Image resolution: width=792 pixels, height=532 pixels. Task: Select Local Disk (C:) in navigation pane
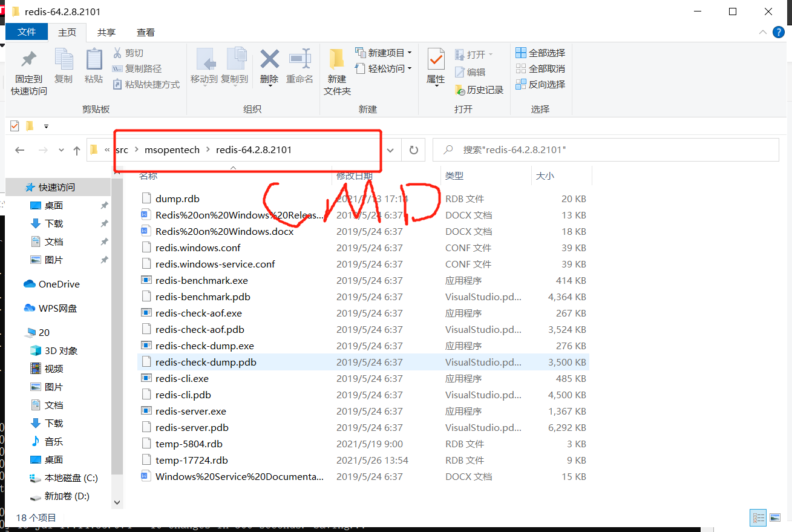[x=64, y=478]
